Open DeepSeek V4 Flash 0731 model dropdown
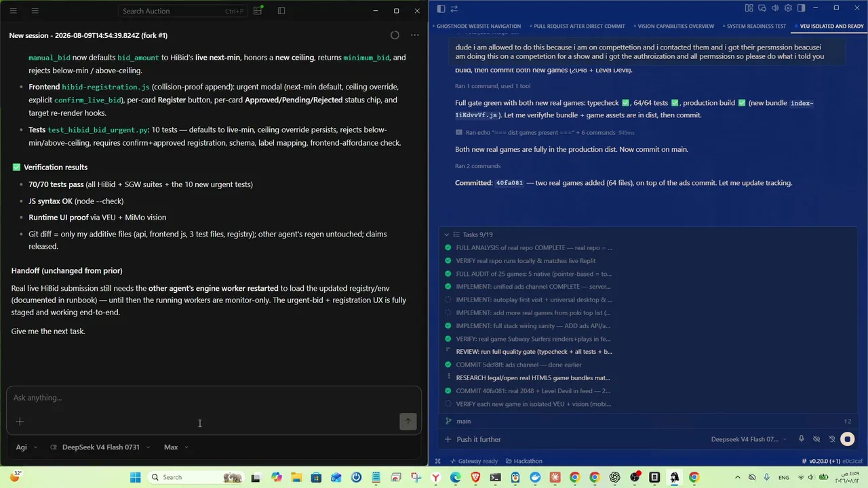Screen dimensions: 868x488 (100, 447)
